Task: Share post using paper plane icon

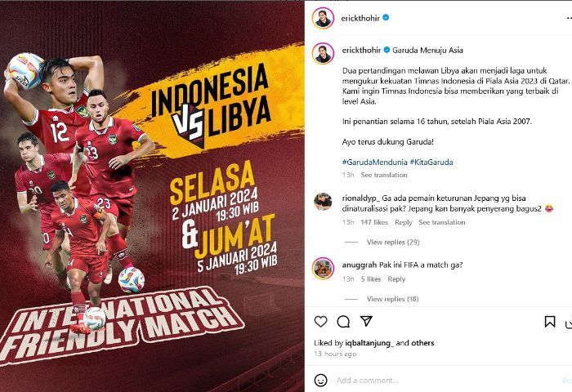Action: 366,321
